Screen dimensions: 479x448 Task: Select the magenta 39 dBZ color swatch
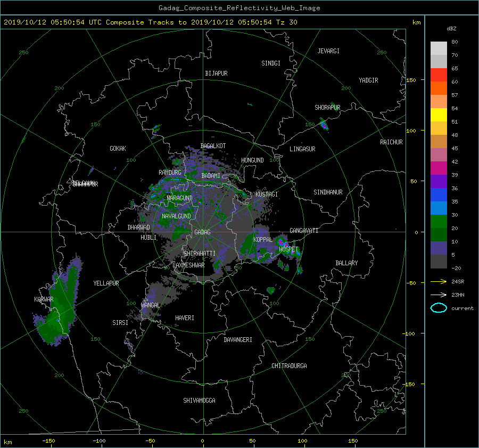tap(439, 168)
